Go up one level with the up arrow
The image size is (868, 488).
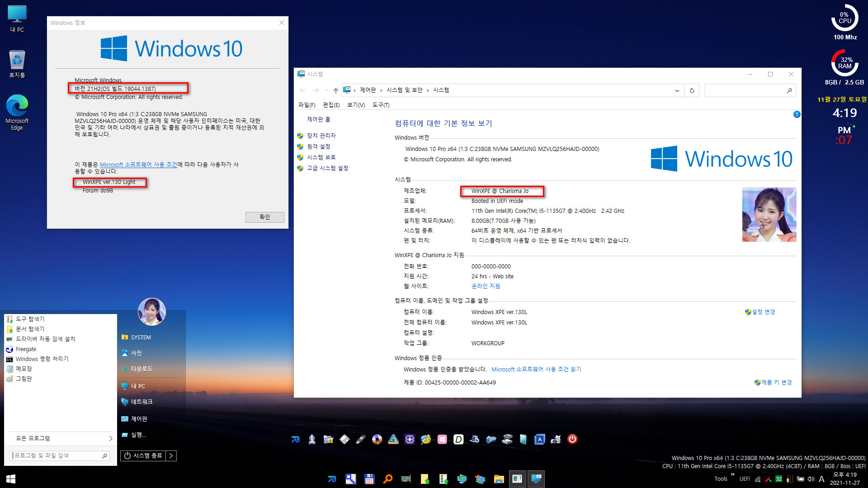335,90
